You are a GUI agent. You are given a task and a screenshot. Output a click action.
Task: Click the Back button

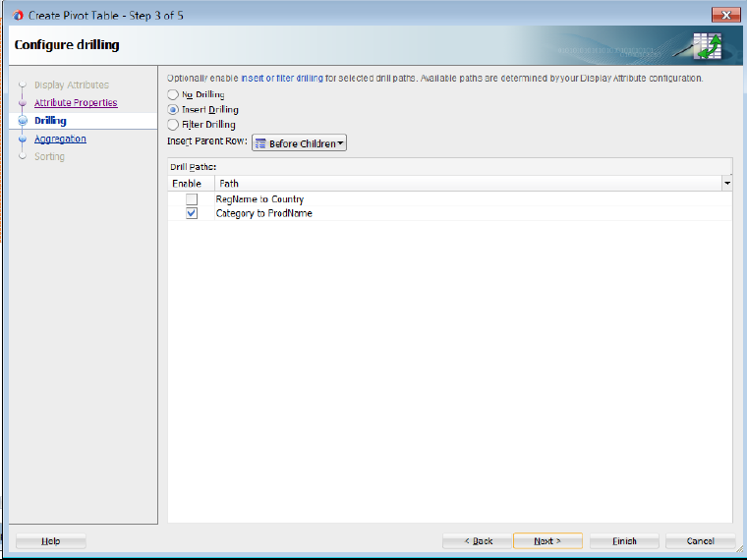pyautogui.click(x=478, y=541)
